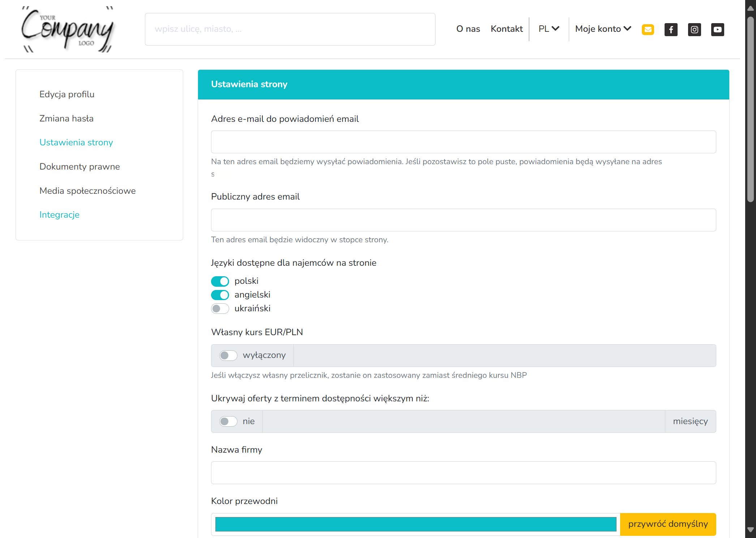This screenshot has height=538, width=756.
Task: Click the 'Języki dostępne dla najemców na stronie' label
Action: coord(293,263)
